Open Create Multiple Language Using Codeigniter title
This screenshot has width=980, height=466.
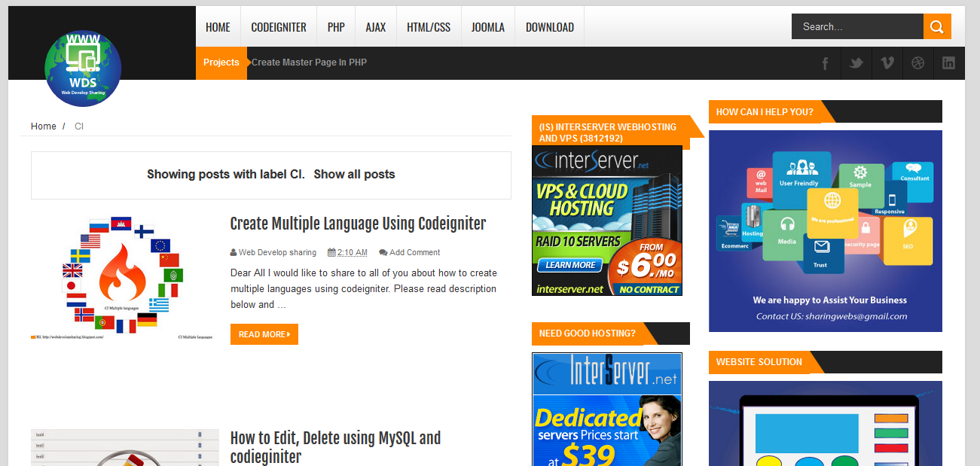point(358,224)
